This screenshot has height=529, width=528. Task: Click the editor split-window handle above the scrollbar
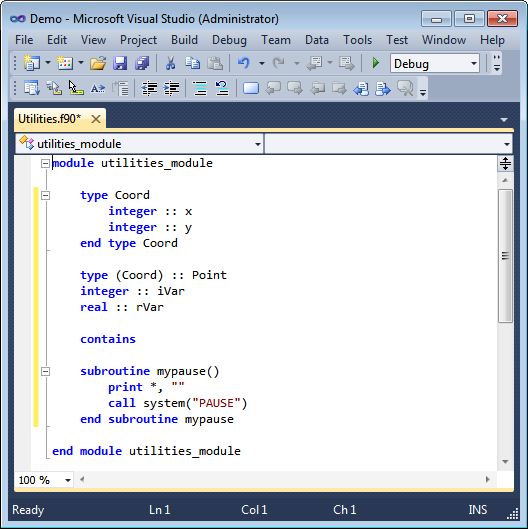pyautogui.click(x=505, y=164)
